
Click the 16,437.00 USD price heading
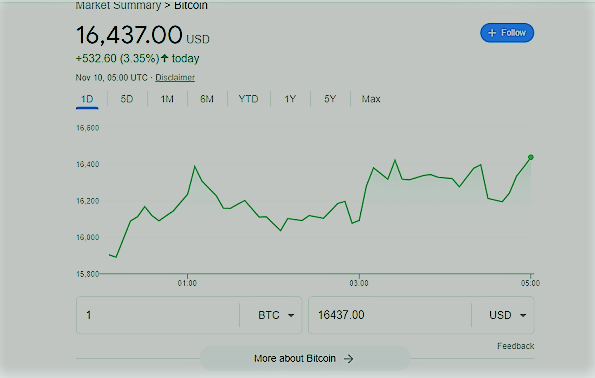(x=143, y=35)
